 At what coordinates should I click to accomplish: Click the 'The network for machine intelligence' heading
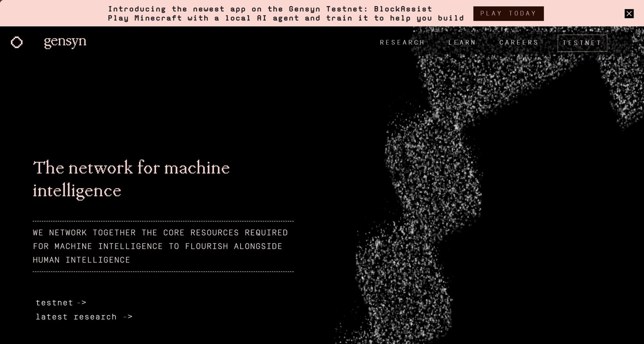tap(131, 179)
